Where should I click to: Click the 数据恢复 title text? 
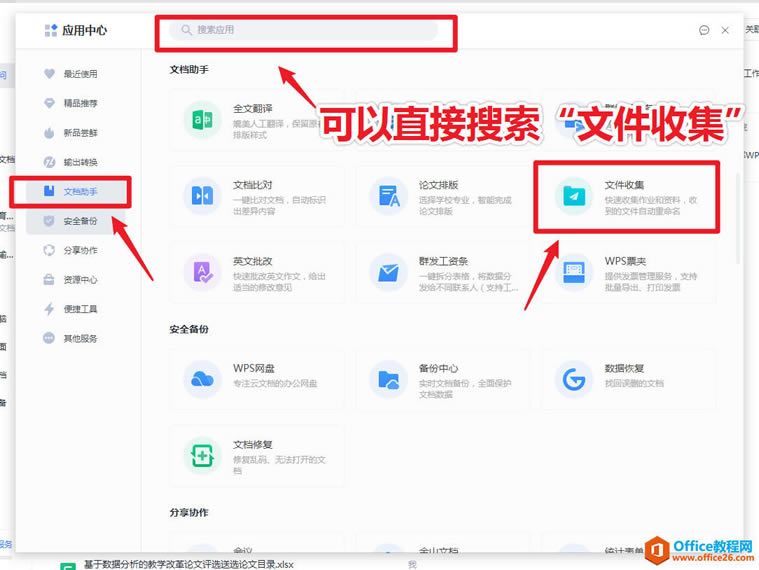point(624,368)
